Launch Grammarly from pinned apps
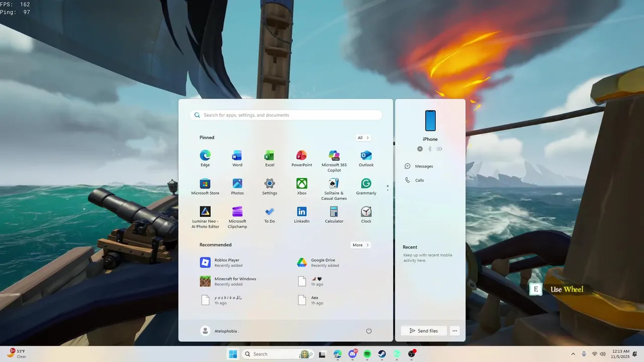The width and height of the screenshot is (644, 362). pos(366,187)
